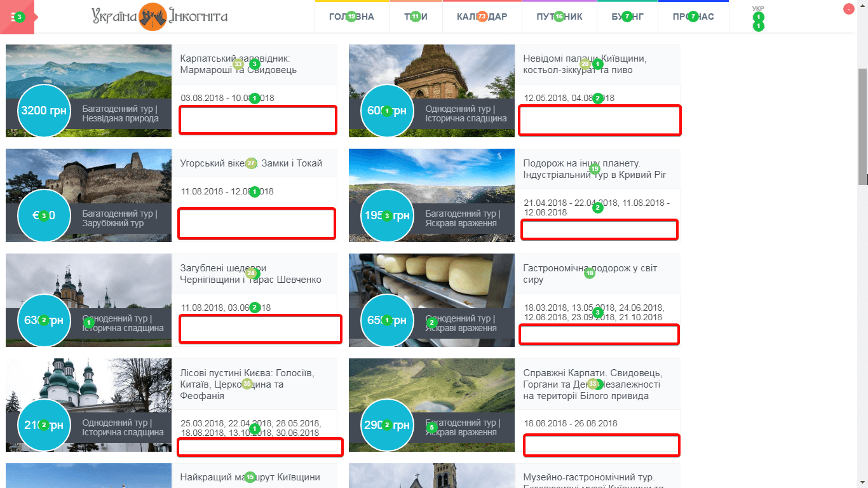Click the 650 грн price circle on the cheese tour
Screen dimensions: 868x488
coord(387,320)
